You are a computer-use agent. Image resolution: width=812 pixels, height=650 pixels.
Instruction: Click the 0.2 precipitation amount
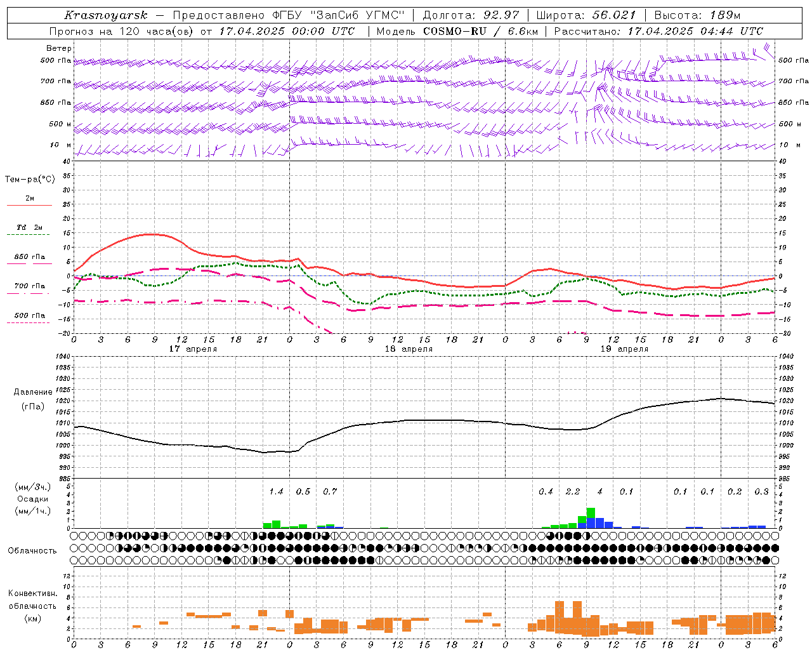click(735, 491)
